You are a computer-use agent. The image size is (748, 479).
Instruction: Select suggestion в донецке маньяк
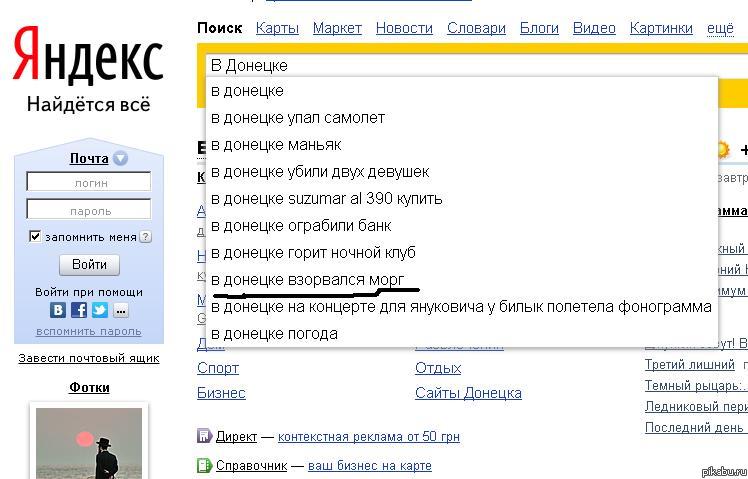462,145
